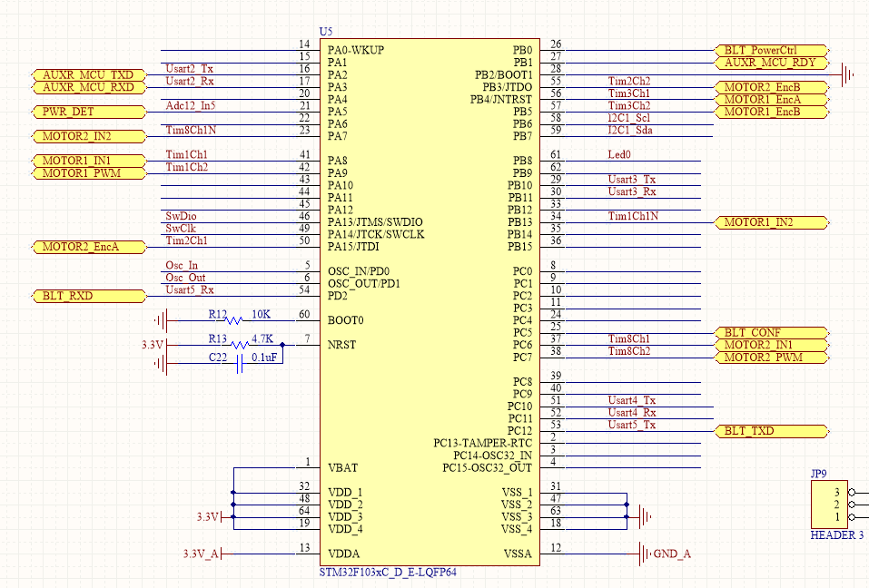This screenshot has width=869, height=588.
Task: Select the SwClk net label
Action: pos(181,228)
